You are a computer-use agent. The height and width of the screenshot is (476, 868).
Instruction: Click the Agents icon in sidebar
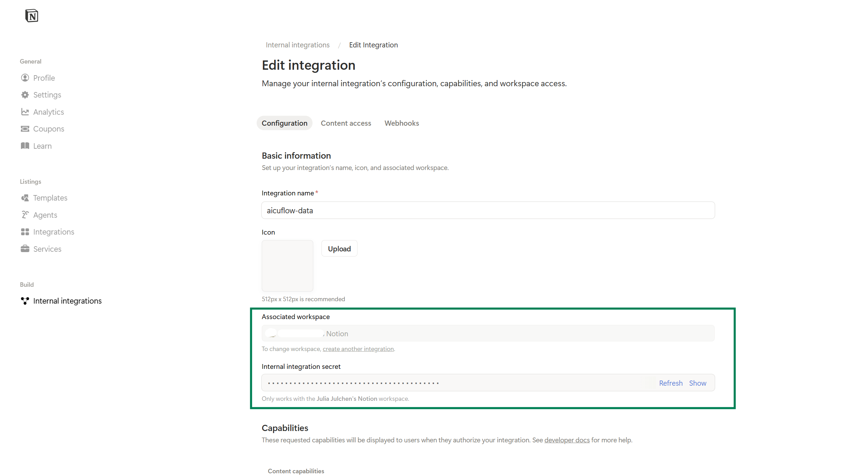coord(25,215)
